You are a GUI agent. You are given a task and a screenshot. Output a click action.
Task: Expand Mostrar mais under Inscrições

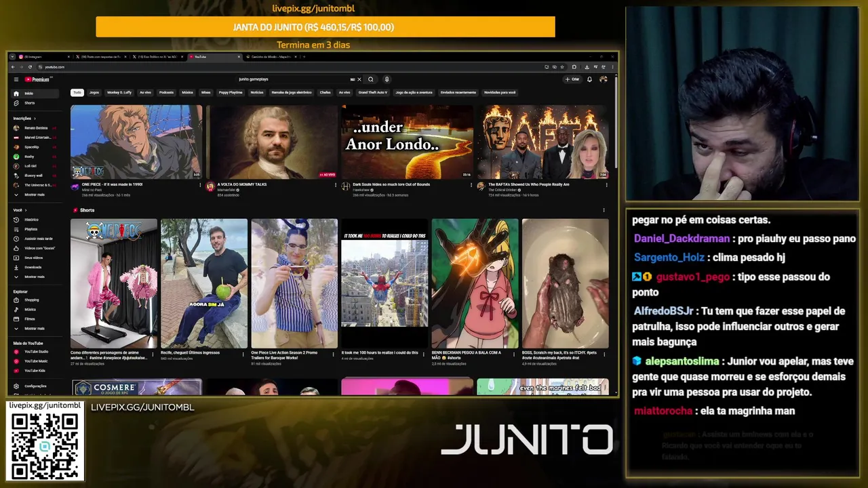[x=35, y=195]
